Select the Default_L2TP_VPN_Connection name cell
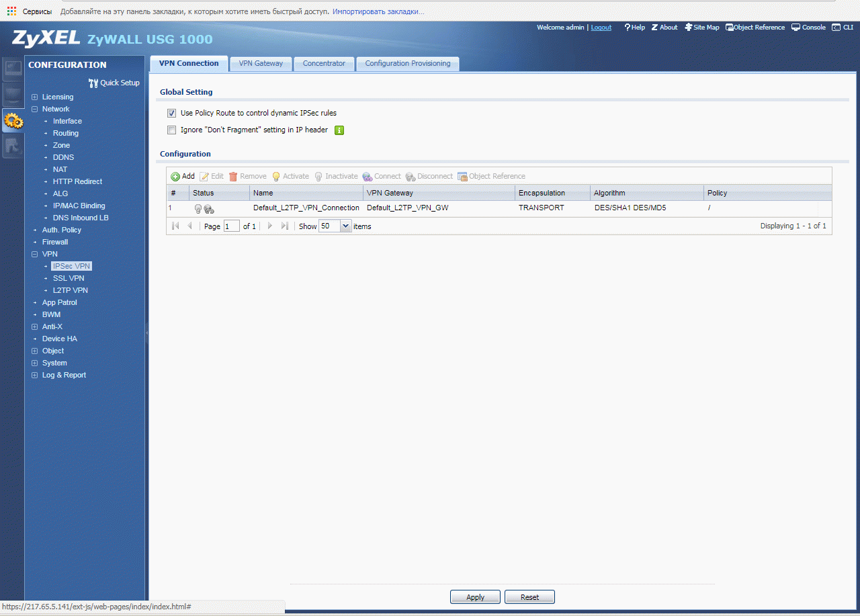 (x=306, y=208)
